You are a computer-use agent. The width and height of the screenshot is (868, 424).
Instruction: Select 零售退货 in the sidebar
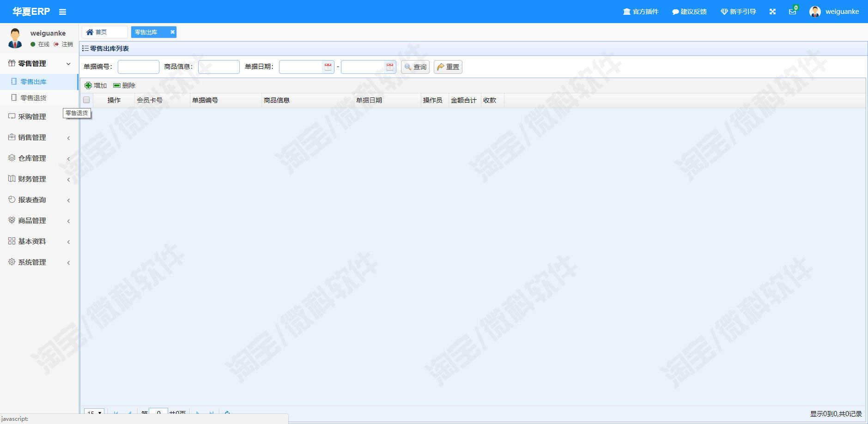[x=39, y=98]
